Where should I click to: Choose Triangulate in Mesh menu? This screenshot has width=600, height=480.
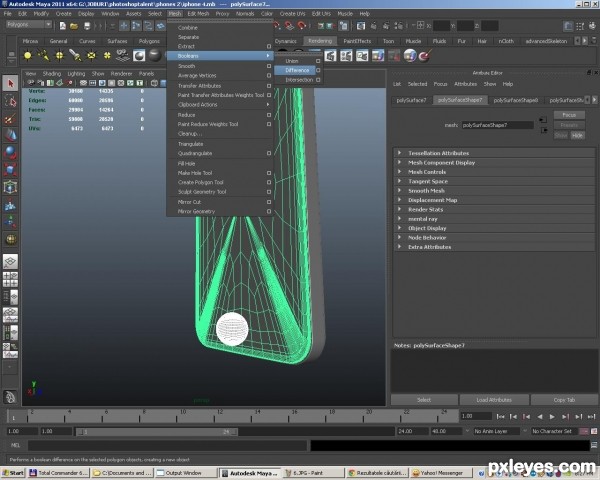coord(191,144)
